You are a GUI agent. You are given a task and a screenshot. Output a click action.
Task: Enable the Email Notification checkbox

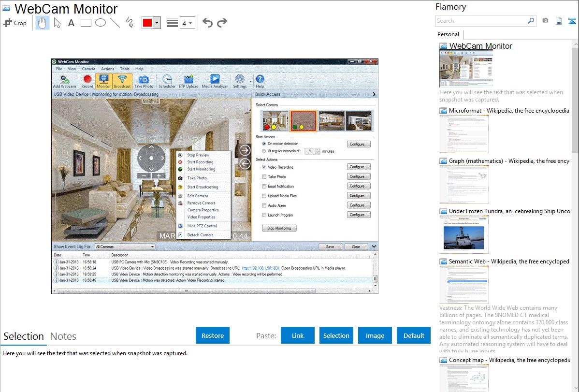264,186
